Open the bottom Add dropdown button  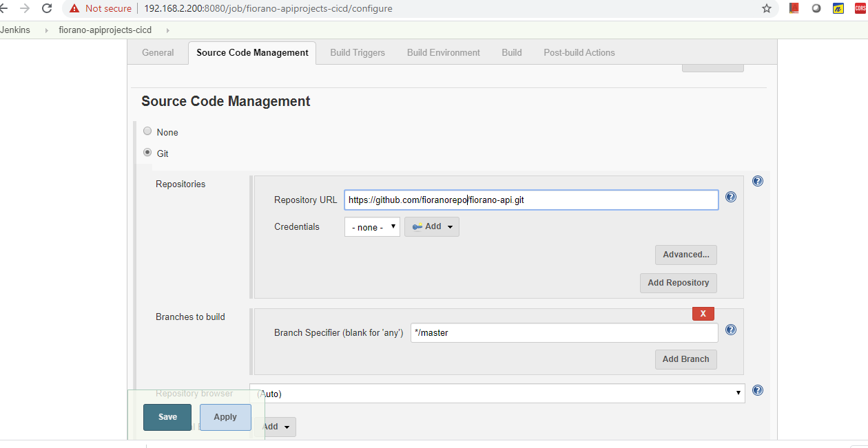[276, 427]
